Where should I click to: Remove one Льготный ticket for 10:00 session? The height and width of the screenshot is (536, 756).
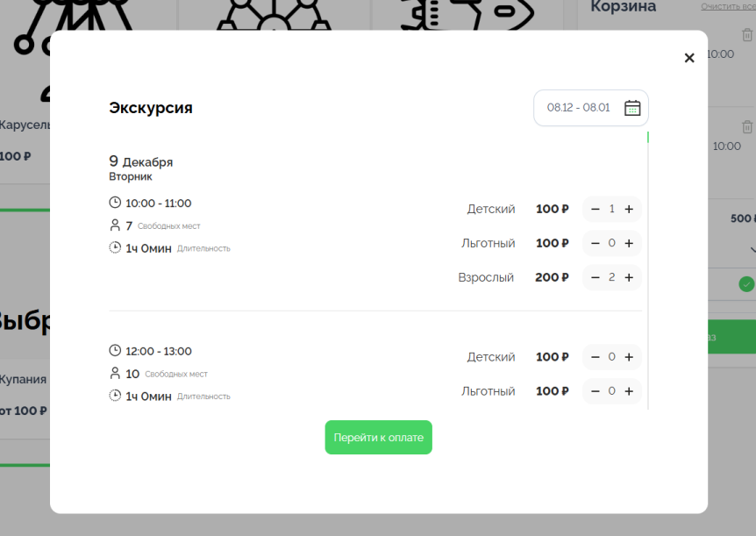click(596, 244)
